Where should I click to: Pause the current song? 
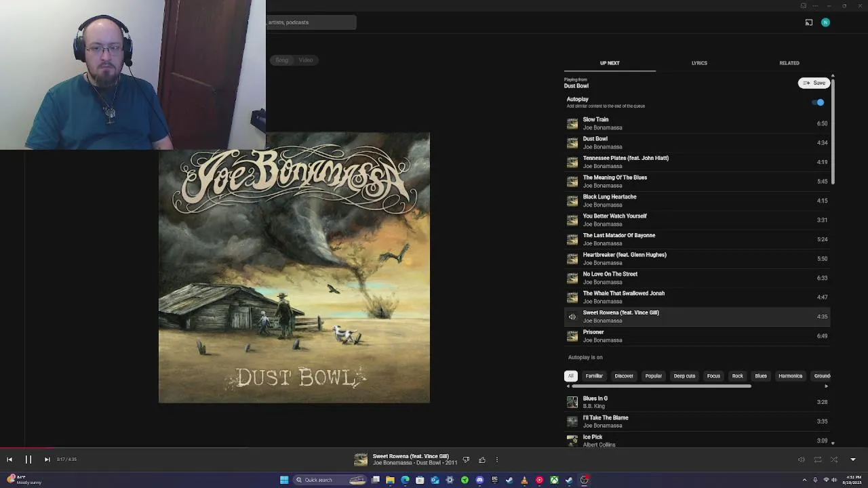[28, 460]
